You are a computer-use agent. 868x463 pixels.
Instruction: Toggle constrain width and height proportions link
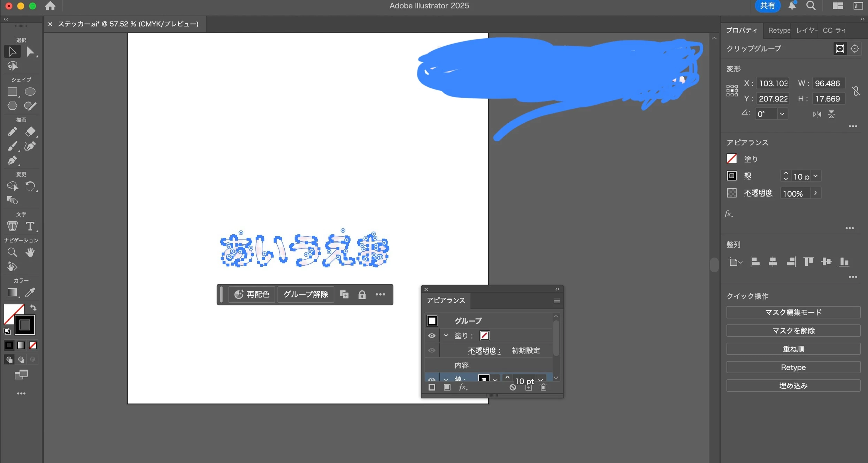[x=856, y=91]
